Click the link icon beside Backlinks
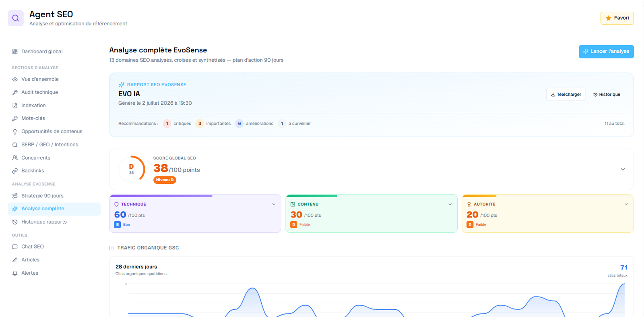This screenshot has width=644, height=317. point(15,171)
